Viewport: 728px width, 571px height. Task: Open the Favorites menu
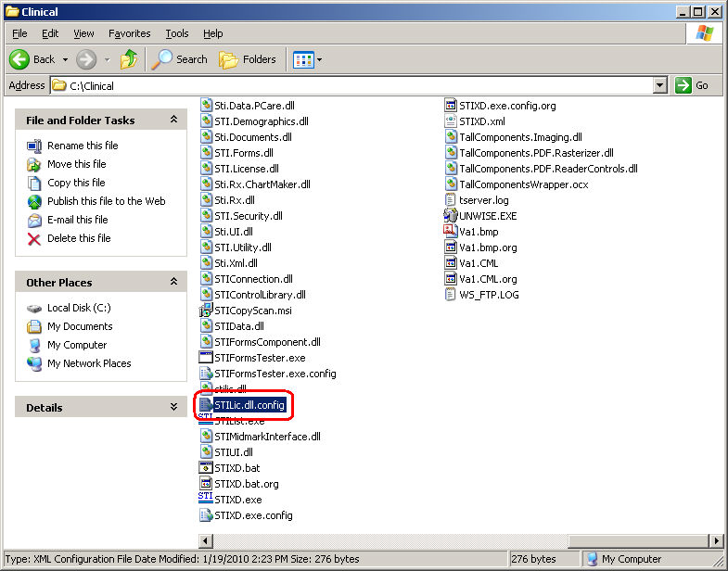[x=129, y=33]
